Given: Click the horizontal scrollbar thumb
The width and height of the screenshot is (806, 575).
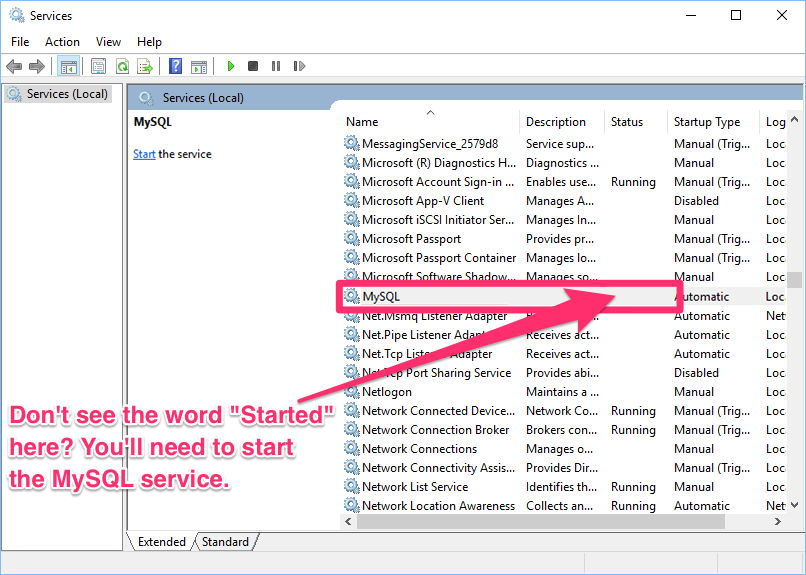Looking at the screenshot, I should (x=541, y=522).
